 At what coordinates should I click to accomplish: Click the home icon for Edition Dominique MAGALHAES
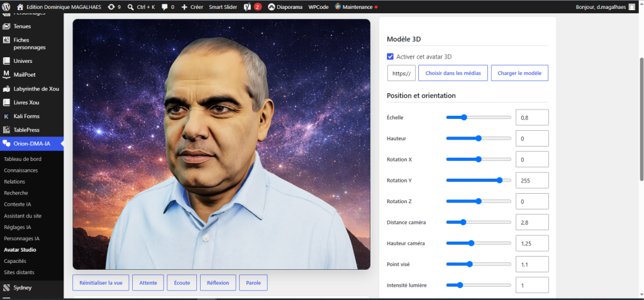pyautogui.click(x=20, y=7)
